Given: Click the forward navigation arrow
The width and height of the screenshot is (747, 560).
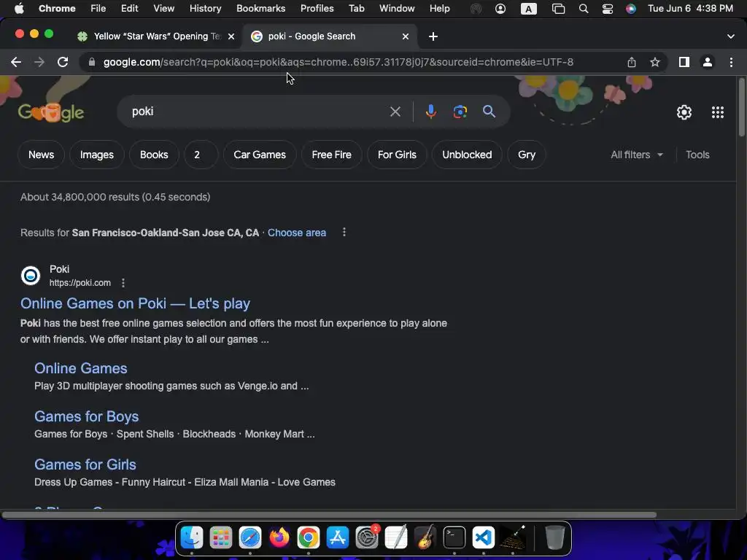Looking at the screenshot, I should pyautogui.click(x=39, y=62).
